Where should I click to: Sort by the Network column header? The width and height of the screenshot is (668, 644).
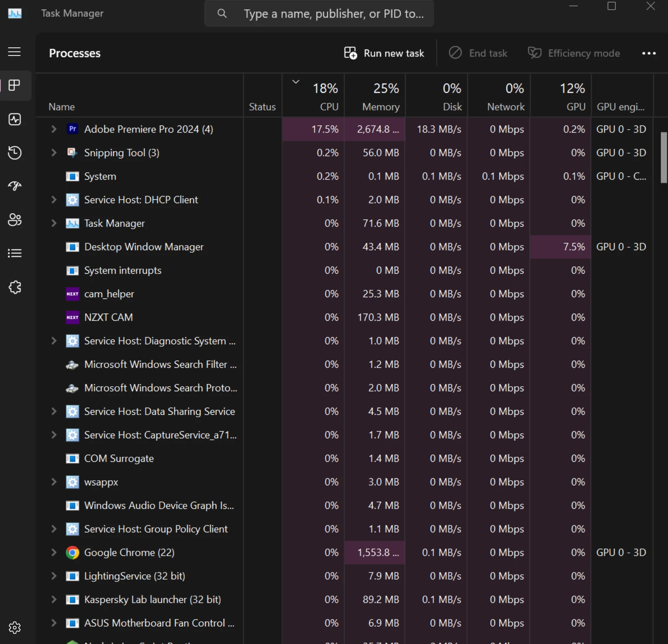(x=499, y=96)
